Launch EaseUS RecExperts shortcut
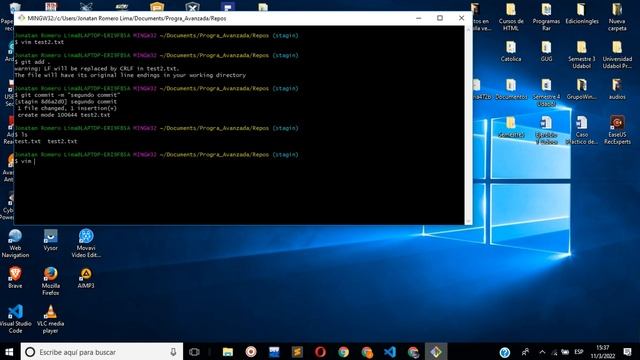The width and height of the screenshot is (640, 360). [x=617, y=130]
